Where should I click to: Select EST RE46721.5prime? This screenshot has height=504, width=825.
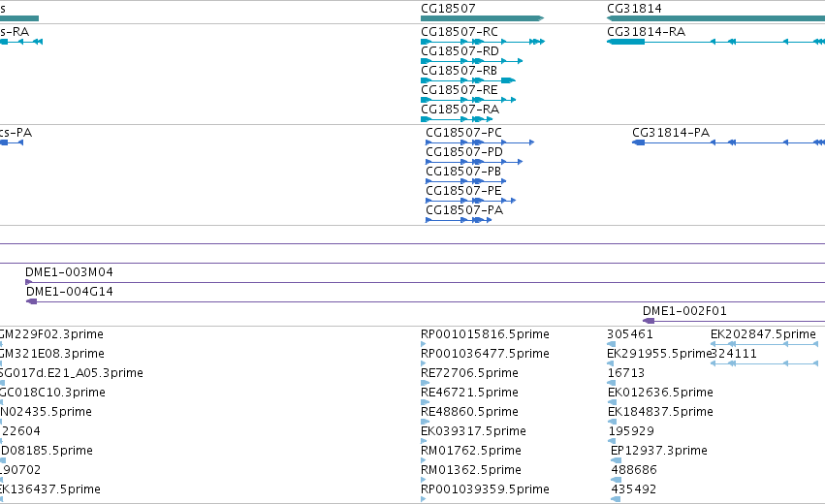click(469, 393)
